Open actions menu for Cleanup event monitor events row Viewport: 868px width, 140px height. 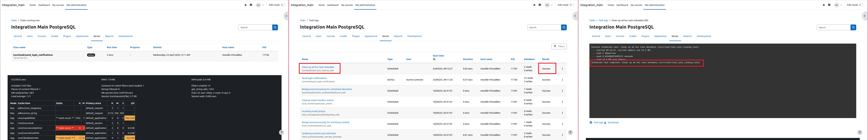coord(562,102)
